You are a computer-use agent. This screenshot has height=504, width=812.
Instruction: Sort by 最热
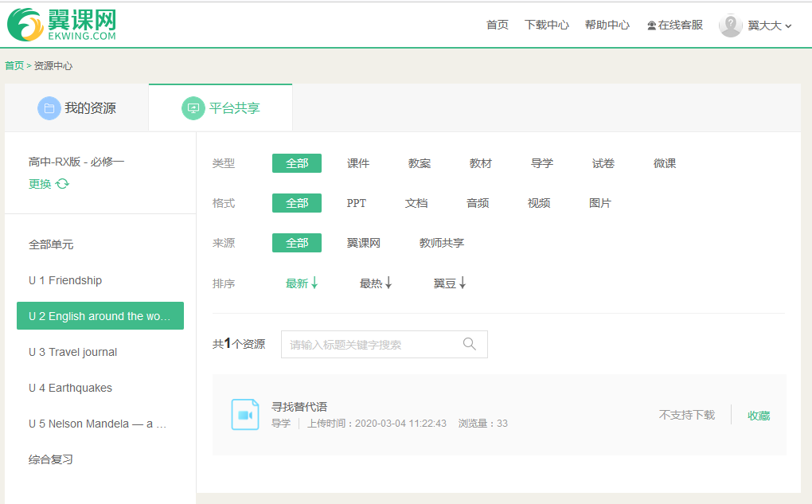pos(376,283)
